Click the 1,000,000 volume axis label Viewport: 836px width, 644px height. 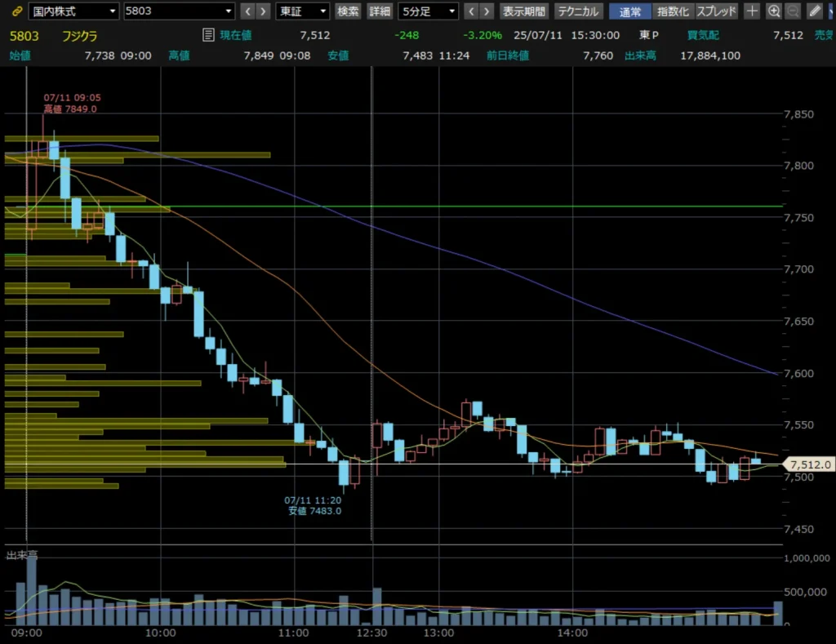click(x=807, y=558)
